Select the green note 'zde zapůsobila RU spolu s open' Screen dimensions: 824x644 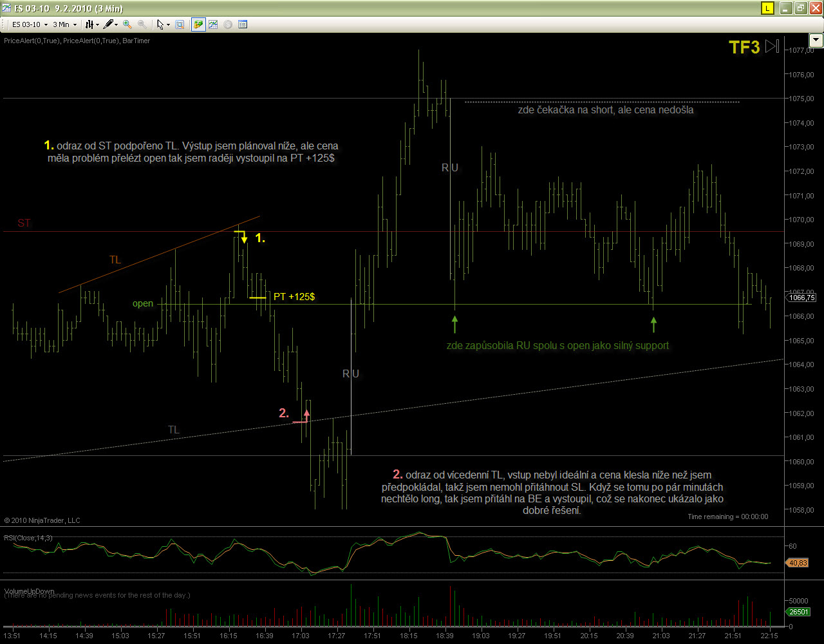coord(557,346)
